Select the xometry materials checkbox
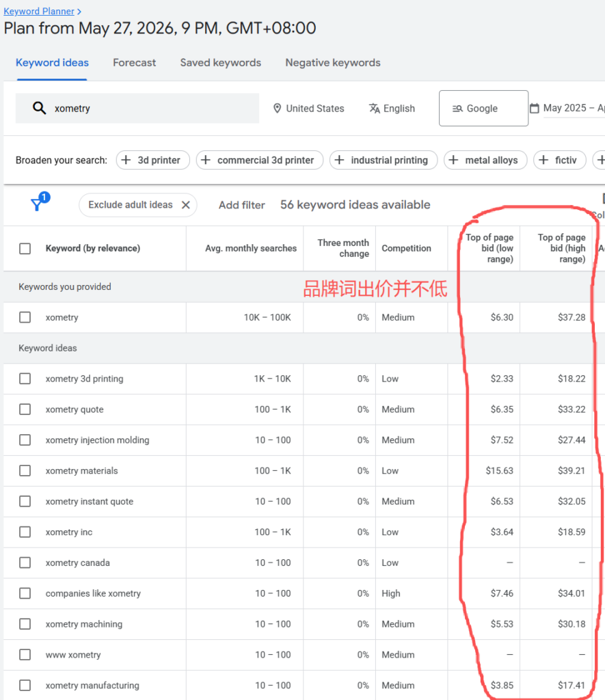 [25, 470]
